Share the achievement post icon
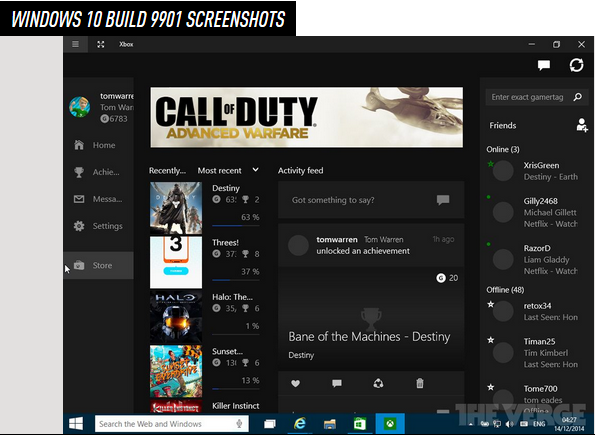Screen dimensions: 595x435 coord(378,383)
